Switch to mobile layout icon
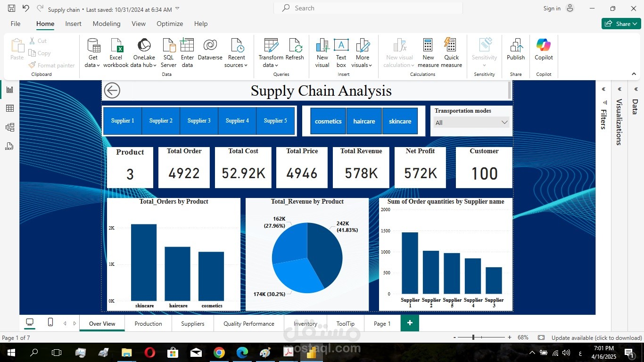The width and height of the screenshot is (644, 362). coord(50,322)
